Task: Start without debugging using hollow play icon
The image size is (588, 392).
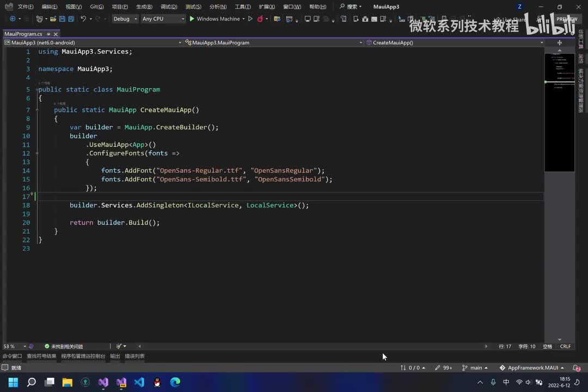Action: point(250,19)
